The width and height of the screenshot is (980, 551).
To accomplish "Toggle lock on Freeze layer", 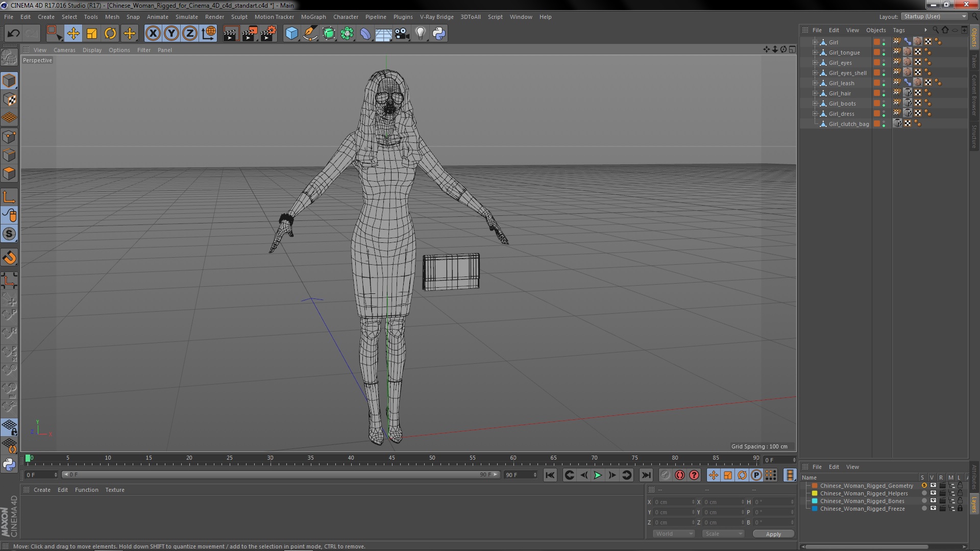I will coord(960,509).
